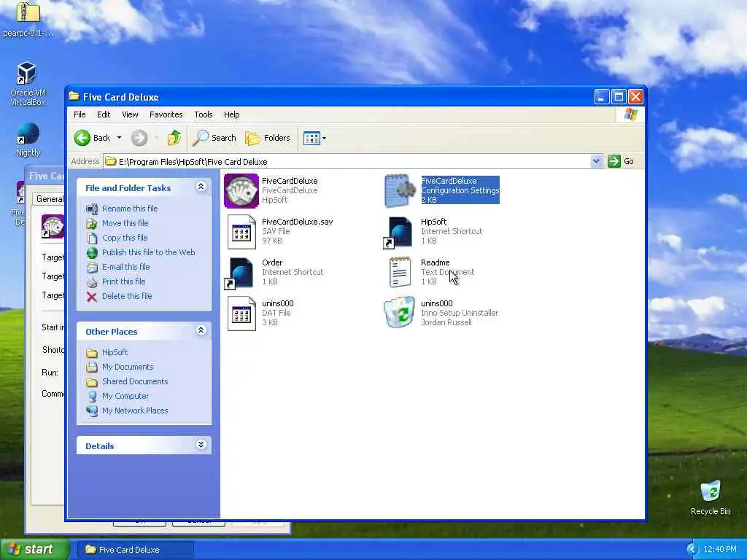Screen dimensions: 747x560
Task: Open the Favorites menu
Action: 166,114
